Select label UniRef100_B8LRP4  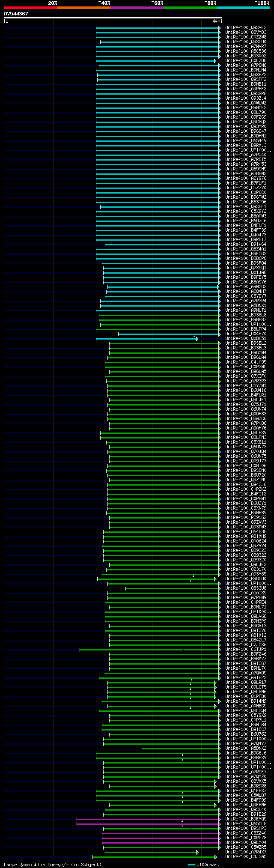pyautogui.click(x=246, y=329)
